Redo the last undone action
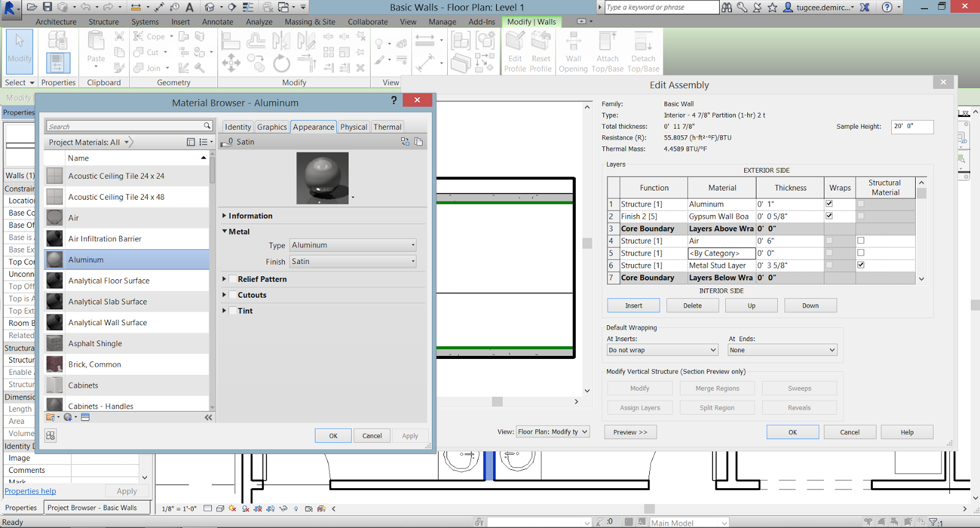 108,7
